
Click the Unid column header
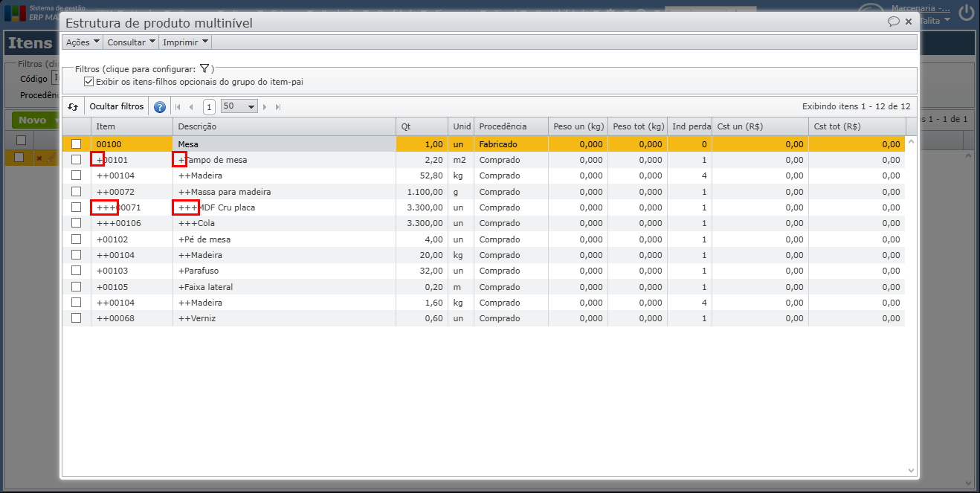coord(461,126)
